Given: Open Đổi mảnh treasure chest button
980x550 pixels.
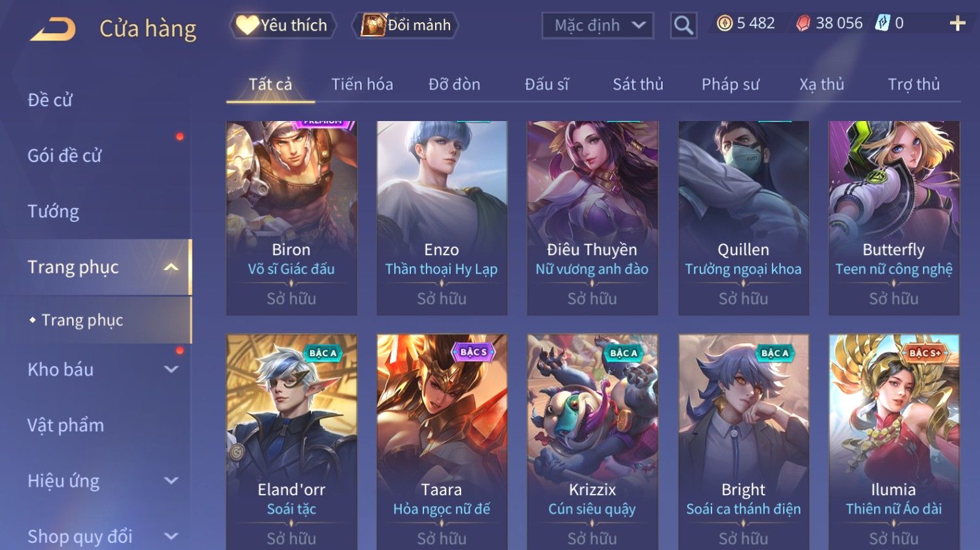Looking at the screenshot, I should 405,25.
